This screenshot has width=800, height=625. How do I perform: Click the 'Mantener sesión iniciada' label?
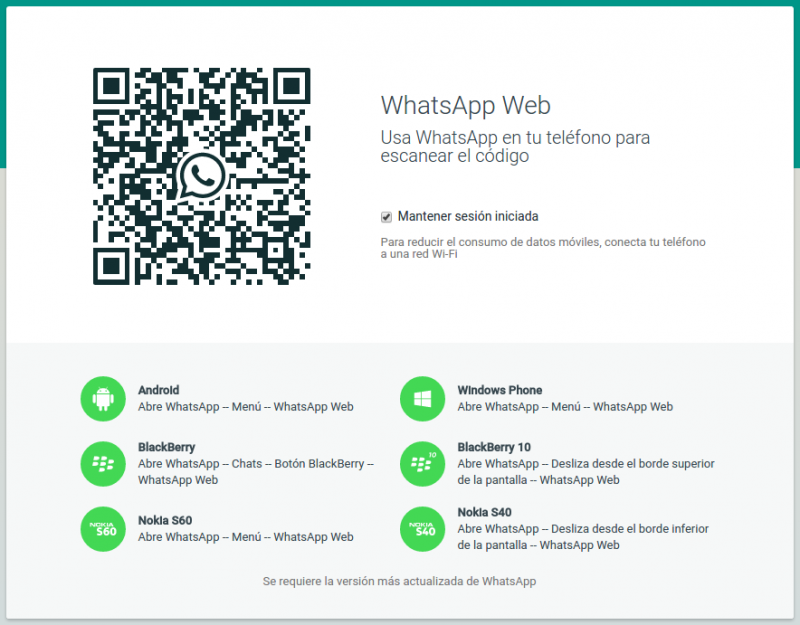[x=468, y=216]
